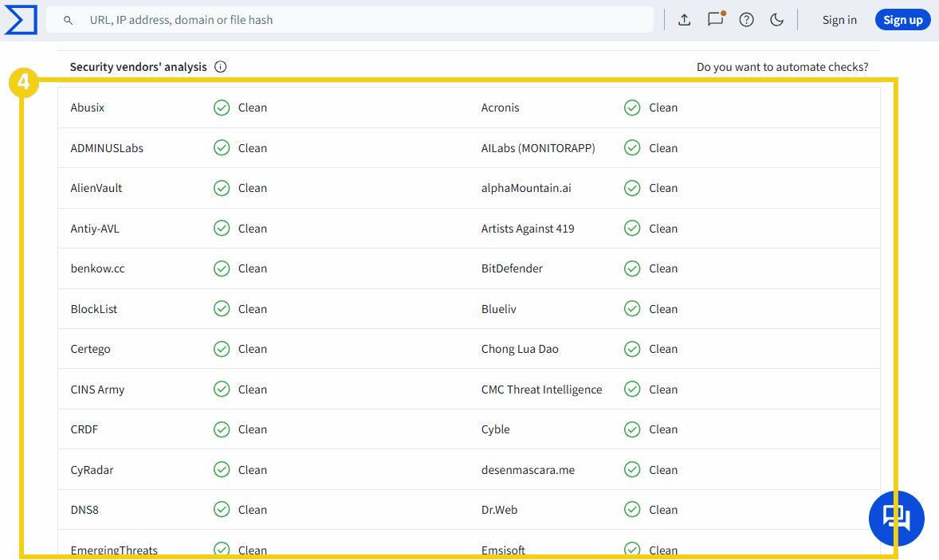Click info icon beside Security vendors' analysis
The height and width of the screenshot is (560, 939).
[221, 67]
